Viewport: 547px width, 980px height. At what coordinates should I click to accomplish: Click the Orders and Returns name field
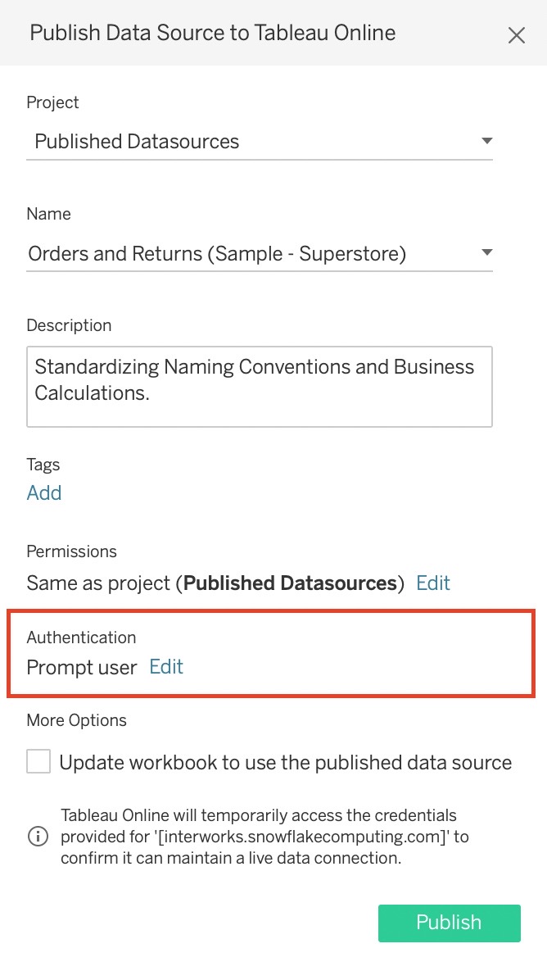point(259,254)
